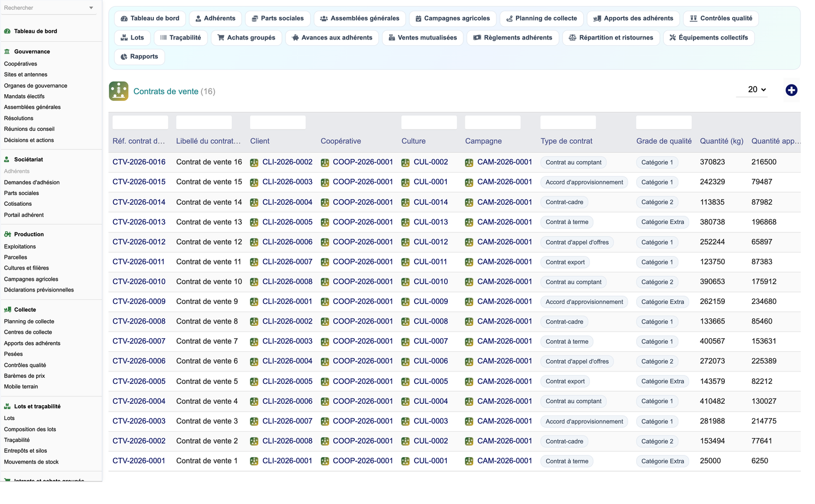This screenshot has height=504, width=815.
Task: Click the Contrats de vente module icon
Action: pyautogui.click(x=118, y=91)
